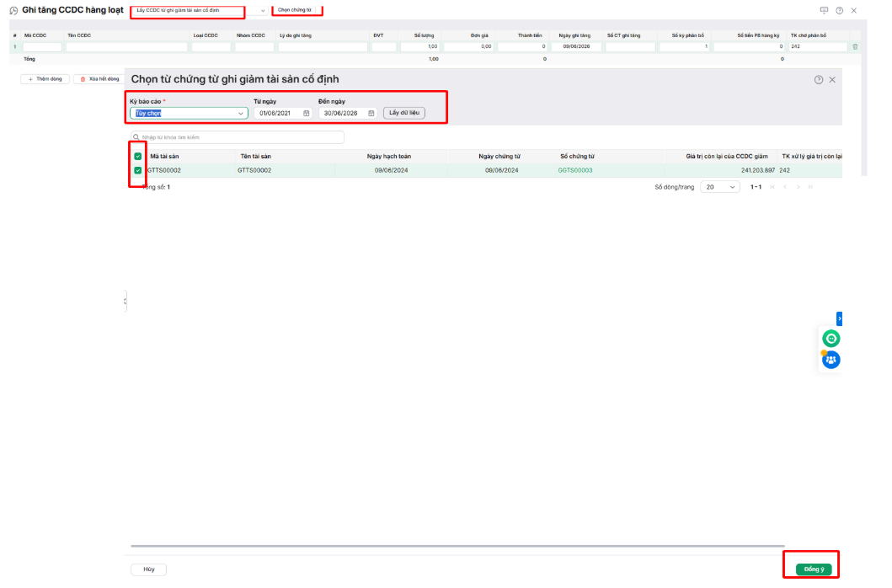Click Xóa hết dòng button
Image resolution: width=892 pixels, height=588 pixels.
point(99,79)
